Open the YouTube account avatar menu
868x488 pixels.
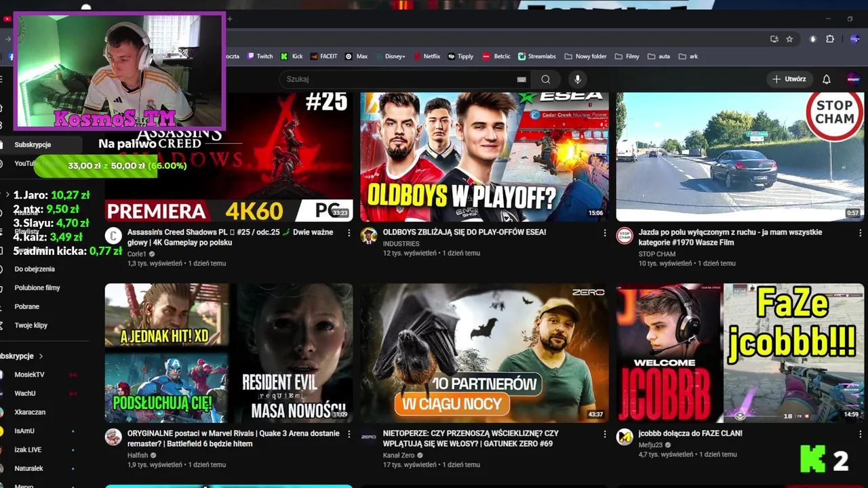coord(854,79)
